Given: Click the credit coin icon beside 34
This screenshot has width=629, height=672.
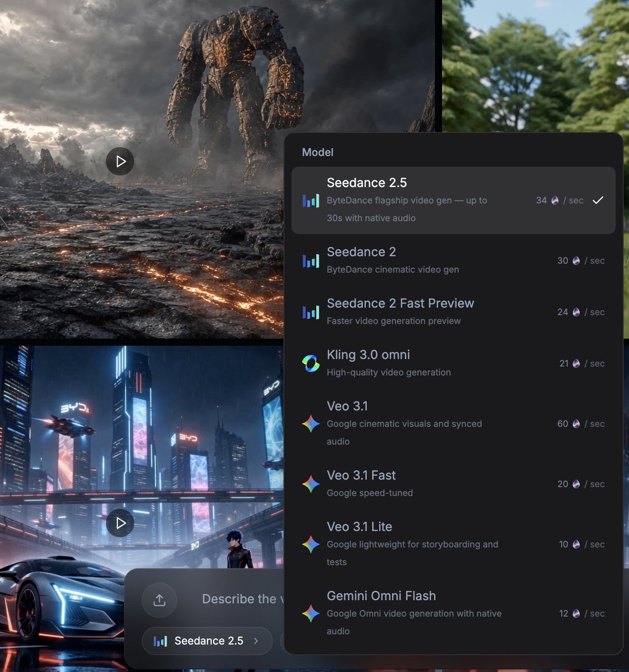Looking at the screenshot, I should pos(555,200).
